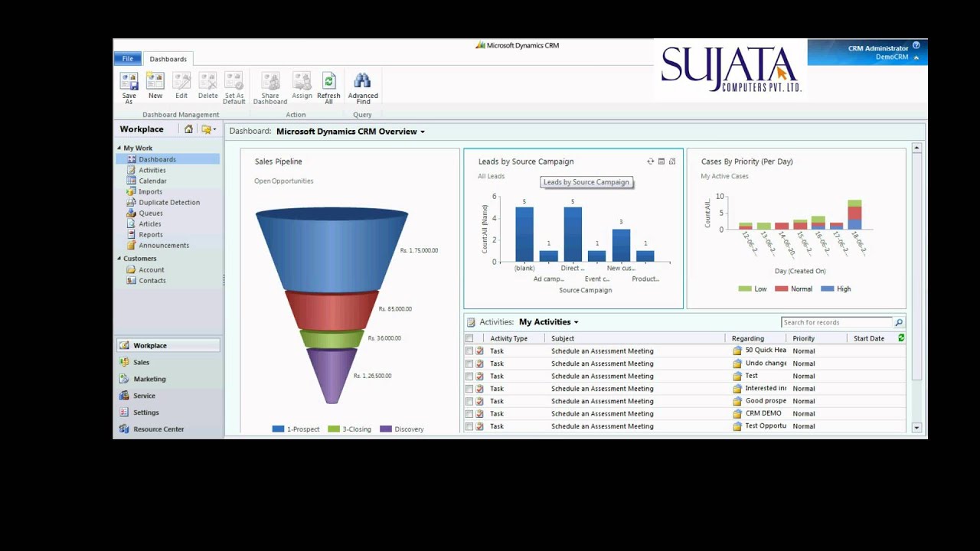
Task: Collapse the Customers section
Action: pos(119,259)
